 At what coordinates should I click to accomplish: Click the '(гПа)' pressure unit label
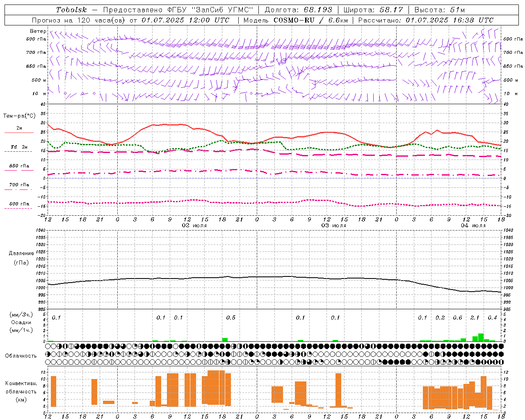point(21,262)
